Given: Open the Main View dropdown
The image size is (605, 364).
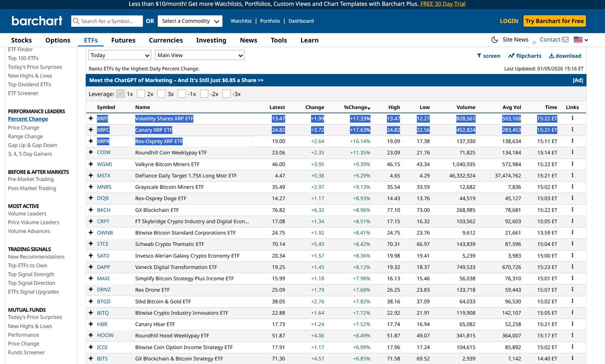Looking at the screenshot, I should 201,54.
